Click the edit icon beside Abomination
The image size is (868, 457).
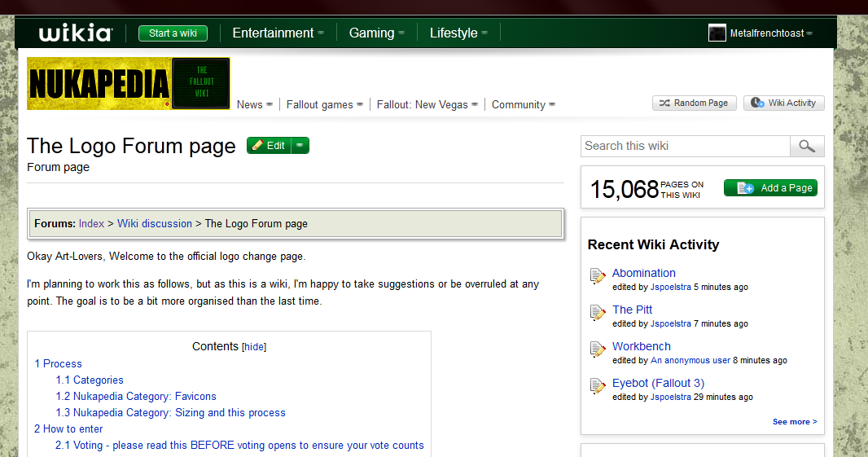598,276
